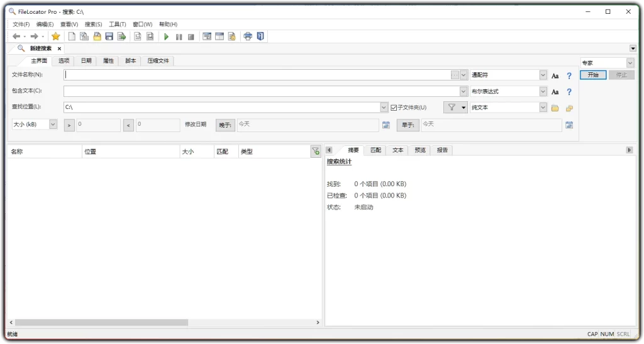Pause search with the pause icon
Image resolution: width=644 pixels, height=344 pixels.
(179, 37)
